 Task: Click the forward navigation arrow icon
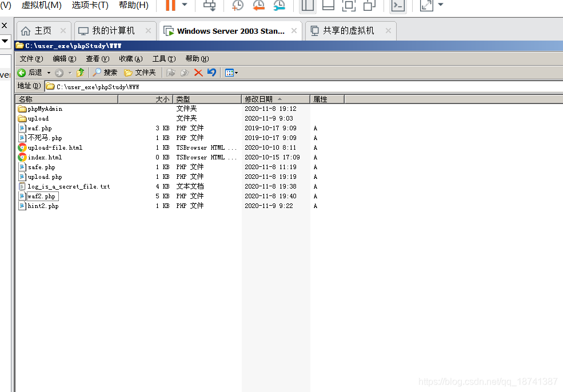[x=59, y=73]
